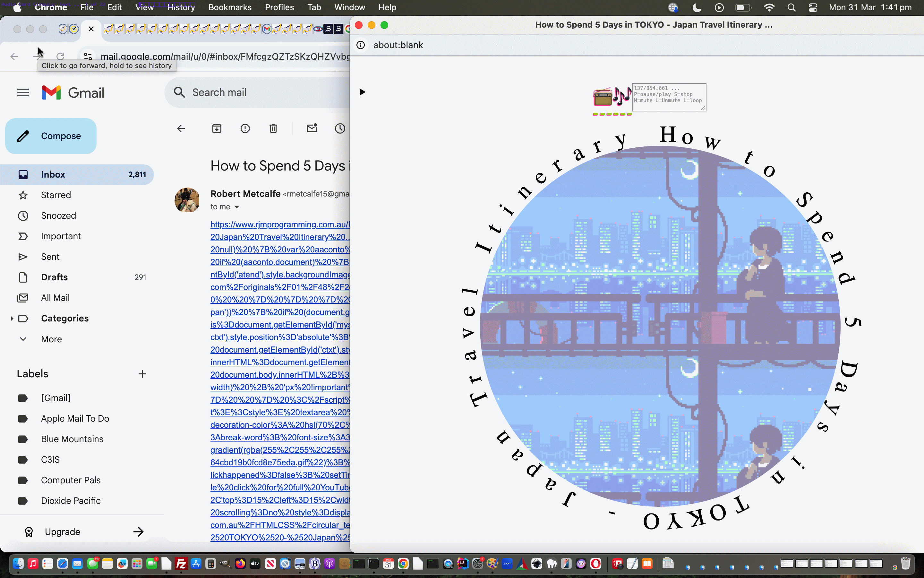The image size is (924, 578).
Task: Archive the open email
Action: (x=217, y=128)
